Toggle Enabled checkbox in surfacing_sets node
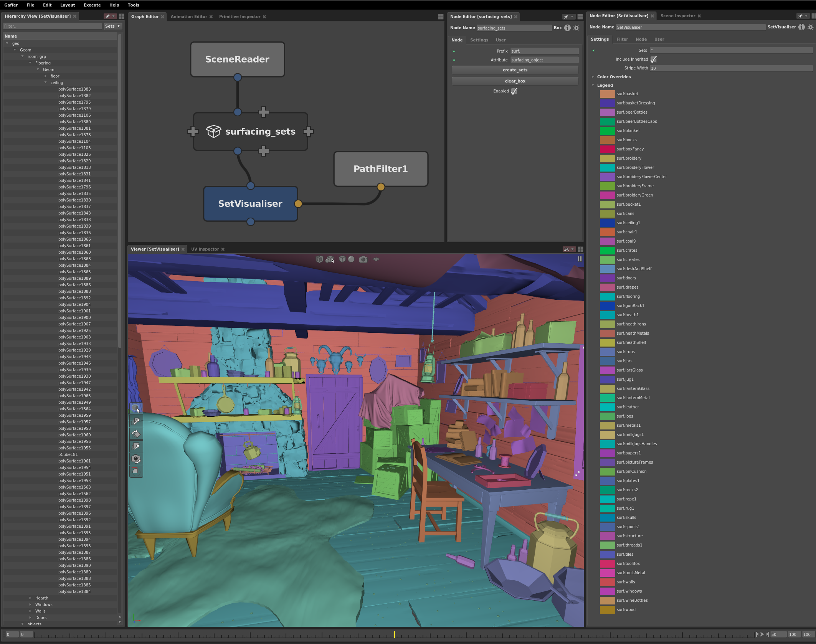This screenshot has width=816, height=644. click(x=516, y=91)
